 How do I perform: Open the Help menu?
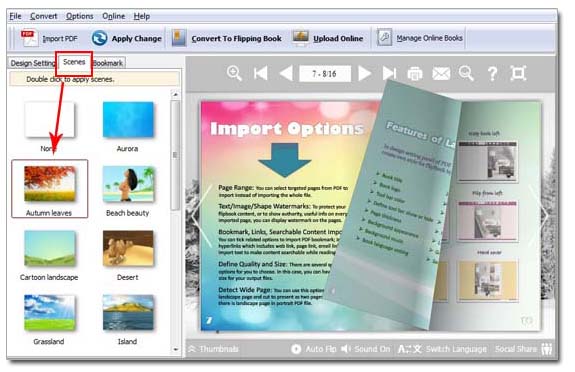pyautogui.click(x=141, y=16)
